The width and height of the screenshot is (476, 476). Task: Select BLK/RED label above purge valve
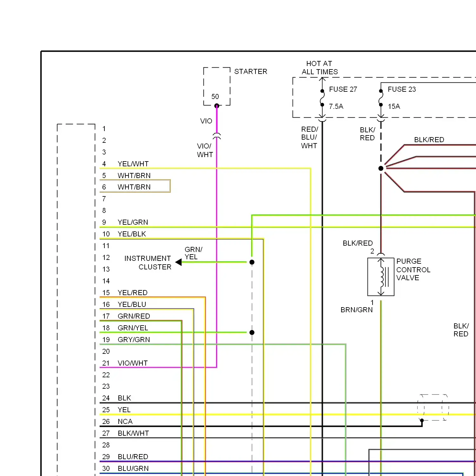(358, 243)
